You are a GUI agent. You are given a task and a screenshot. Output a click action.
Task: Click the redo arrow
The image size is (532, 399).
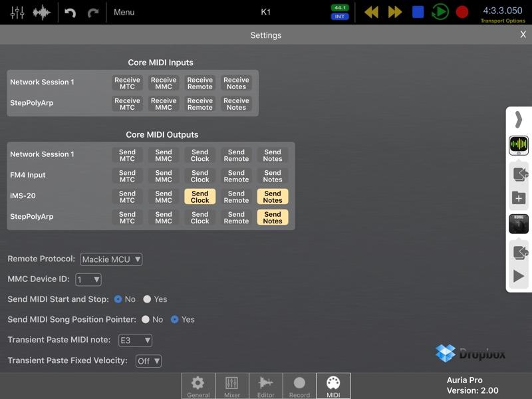pos(93,13)
